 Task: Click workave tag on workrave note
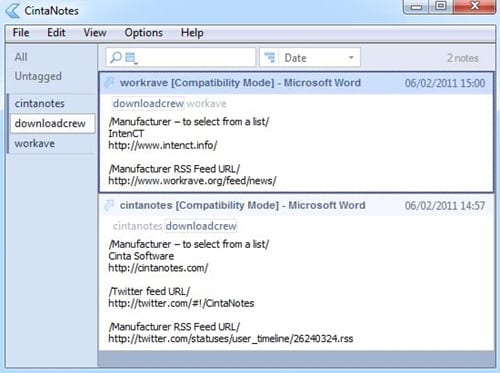206,103
